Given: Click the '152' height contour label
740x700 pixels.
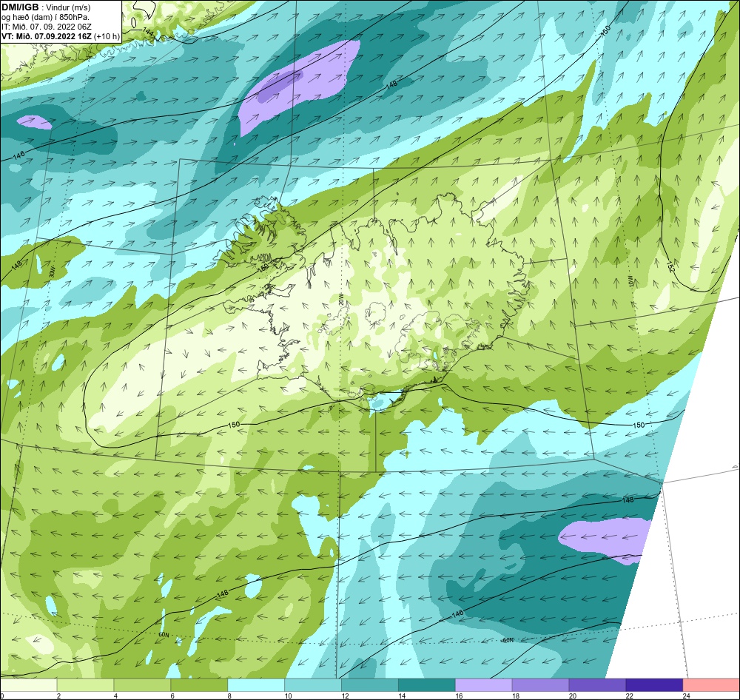Looking at the screenshot, I should [670, 266].
